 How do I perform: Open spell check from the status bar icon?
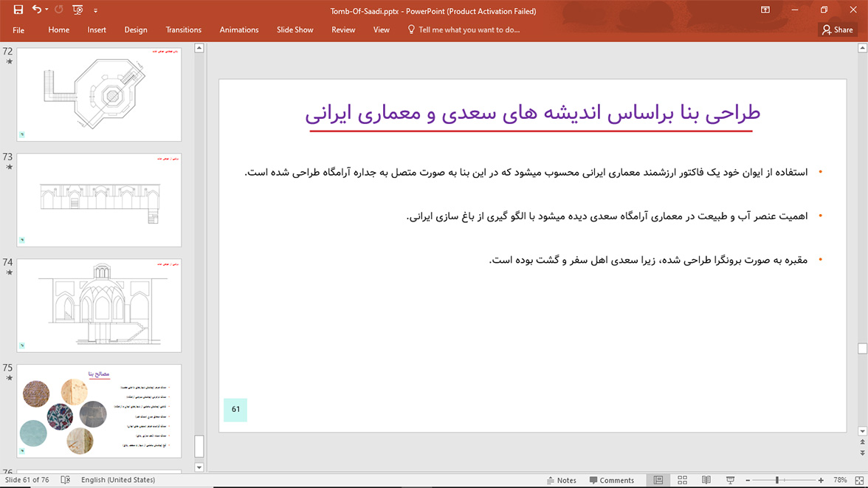(x=65, y=480)
